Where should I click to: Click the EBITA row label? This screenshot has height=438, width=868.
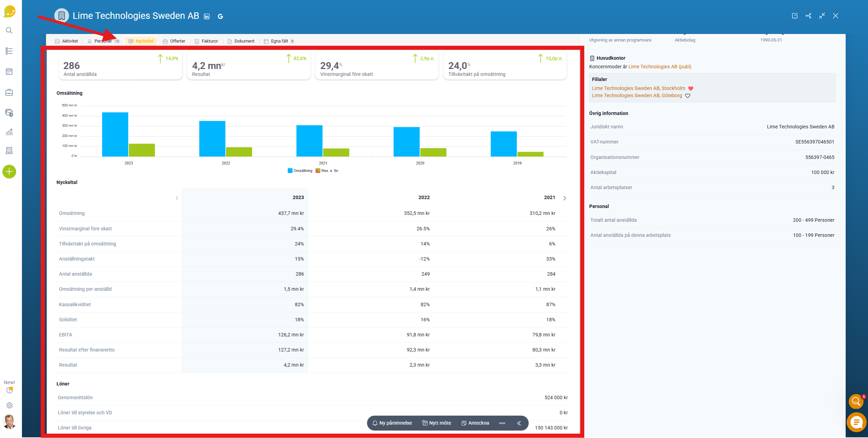click(x=66, y=335)
